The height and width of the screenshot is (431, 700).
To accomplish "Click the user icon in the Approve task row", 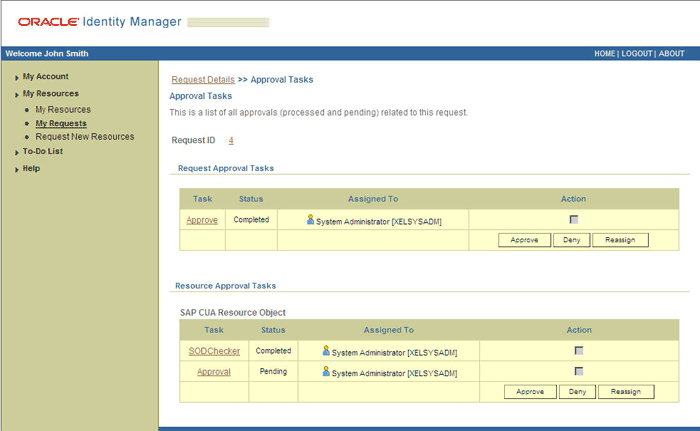I will (310, 219).
